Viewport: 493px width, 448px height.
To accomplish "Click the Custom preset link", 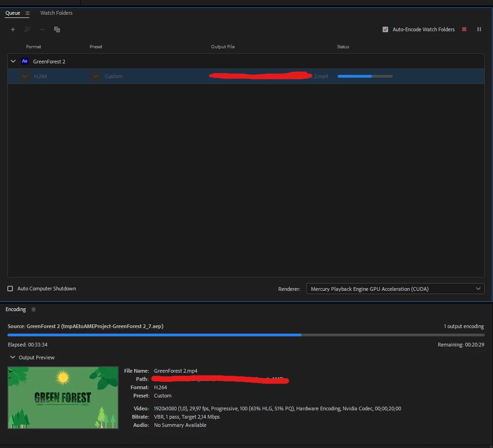I will 114,76.
